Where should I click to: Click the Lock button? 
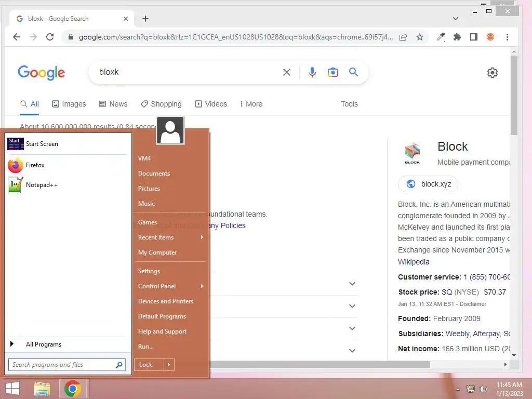pos(149,365)
